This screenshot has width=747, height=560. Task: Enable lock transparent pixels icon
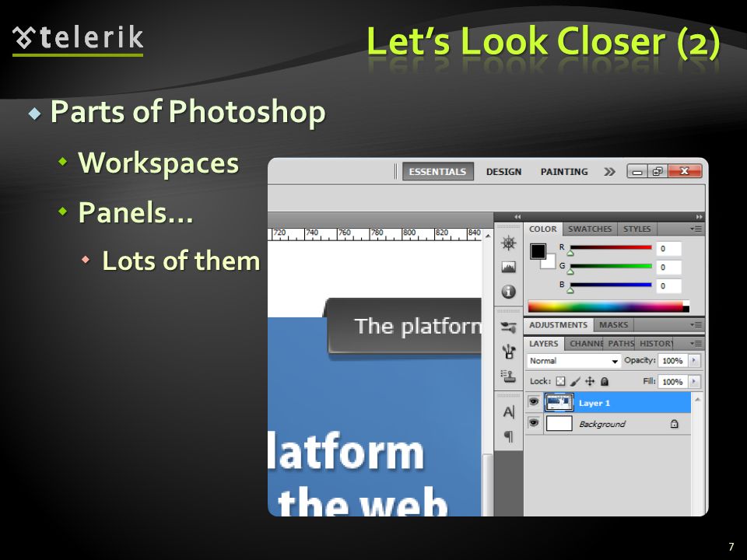(x=561, y=381)
